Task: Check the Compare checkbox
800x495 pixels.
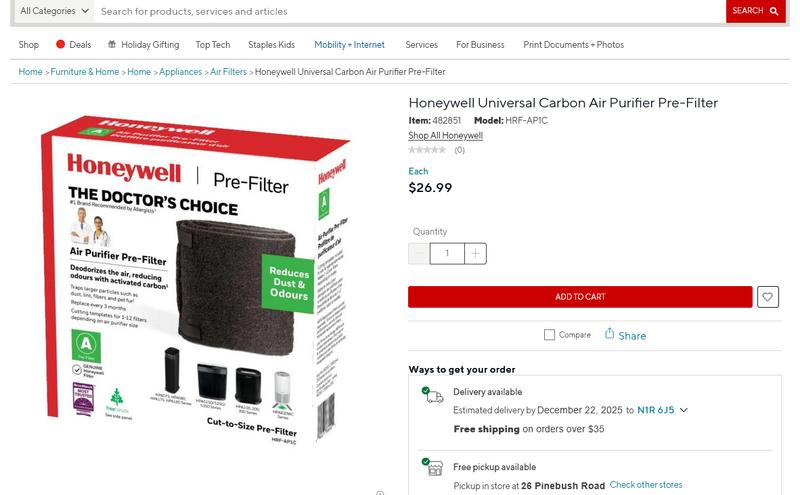Action: tap(549, 335)
